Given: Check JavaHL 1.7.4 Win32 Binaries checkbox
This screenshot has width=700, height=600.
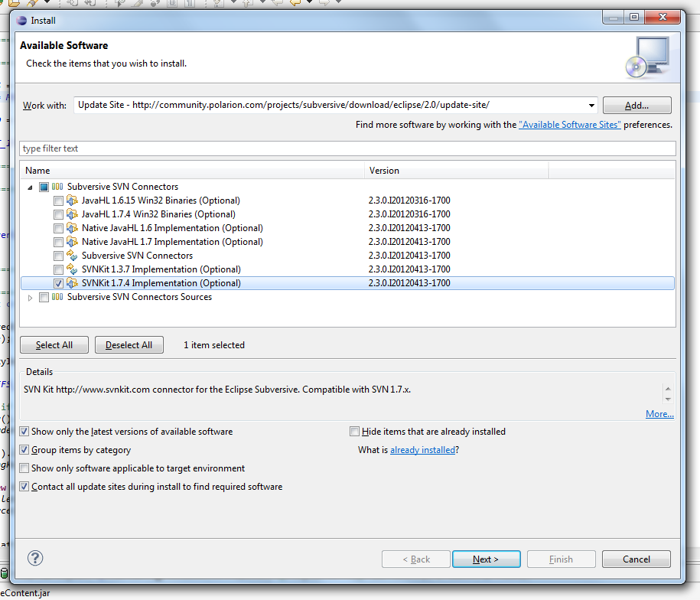Looking at the screenshot, I should 58,215.
